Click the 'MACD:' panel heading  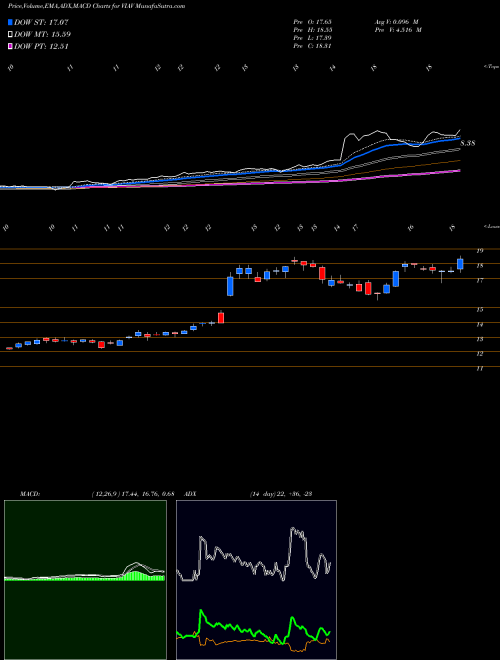click(30, 494)
